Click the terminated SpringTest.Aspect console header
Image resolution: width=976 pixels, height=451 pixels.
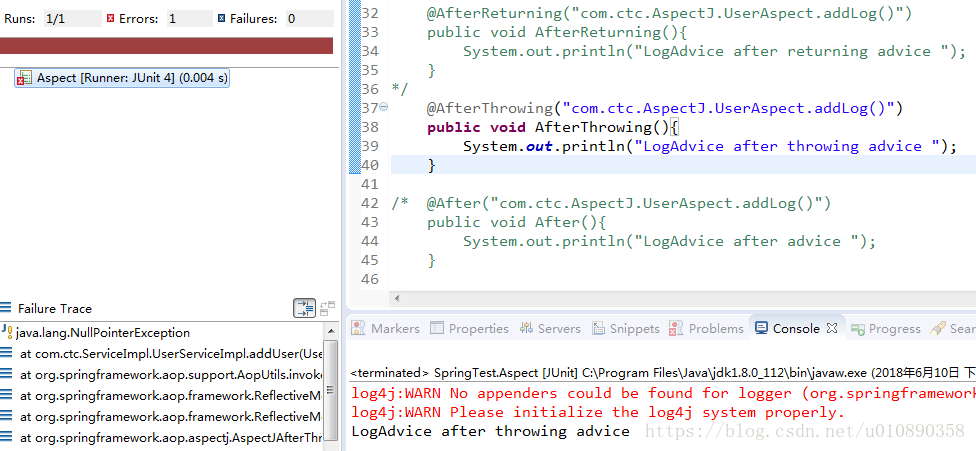[662, 373]
